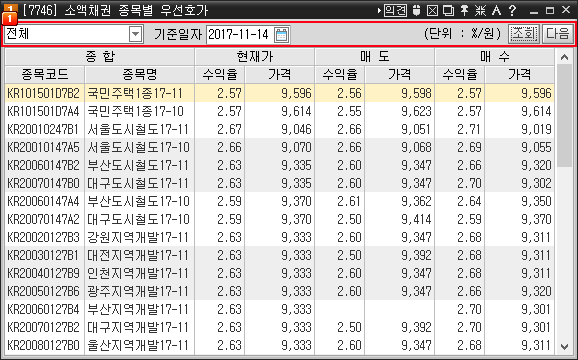The width and height of the screenshot is (578, 360).
Task: Click code KR20070147B0
Action: [43, 184]
